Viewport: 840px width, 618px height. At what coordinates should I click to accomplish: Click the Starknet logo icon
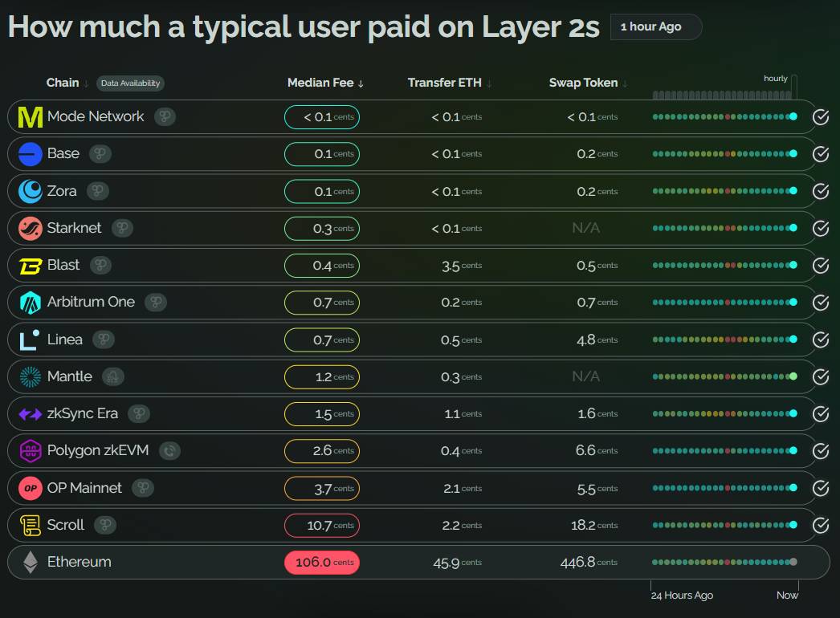click(x=30, y=229)
